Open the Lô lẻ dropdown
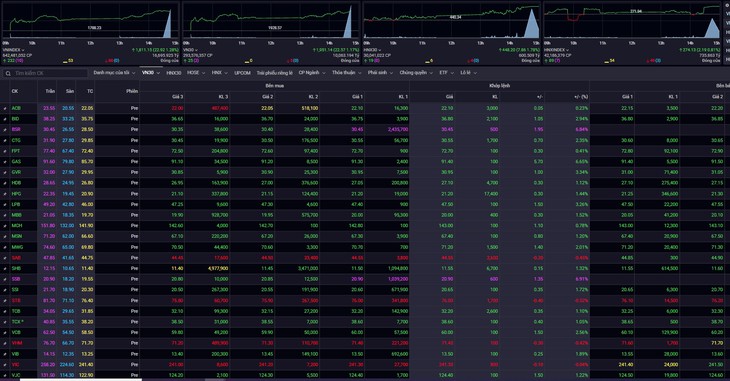Image resolution: width=730 pixels, height=381 pixels. coord(468,73)
